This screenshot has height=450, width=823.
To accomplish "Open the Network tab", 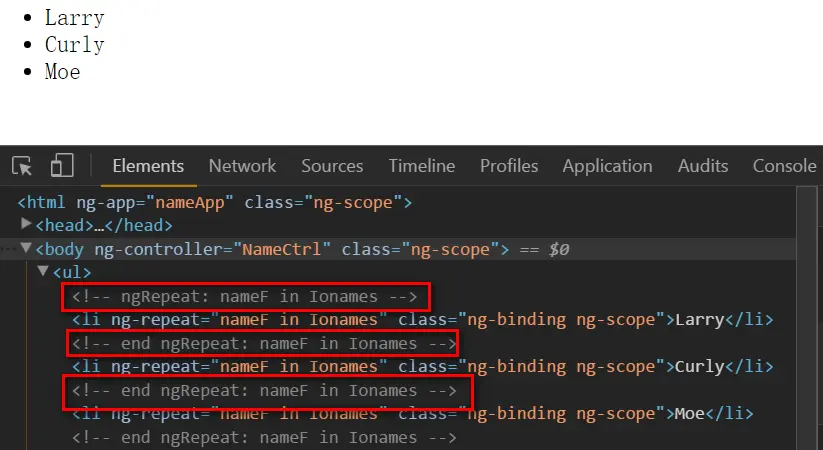I will [242, 166].
